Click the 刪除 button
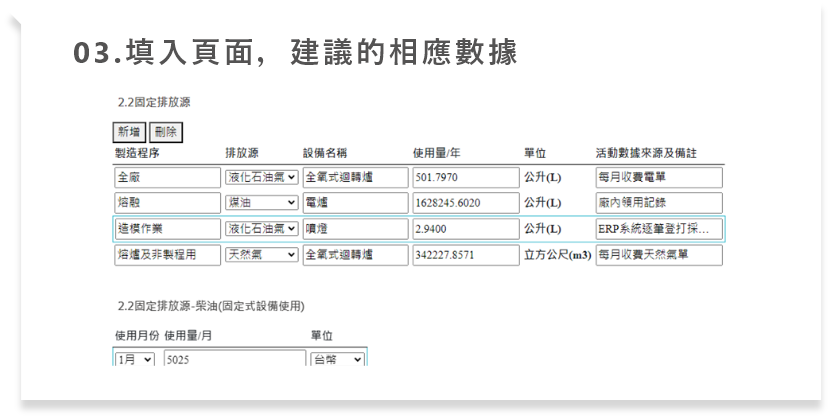The height and width of the screenshot is (418, 831). [x=166, y=132]
